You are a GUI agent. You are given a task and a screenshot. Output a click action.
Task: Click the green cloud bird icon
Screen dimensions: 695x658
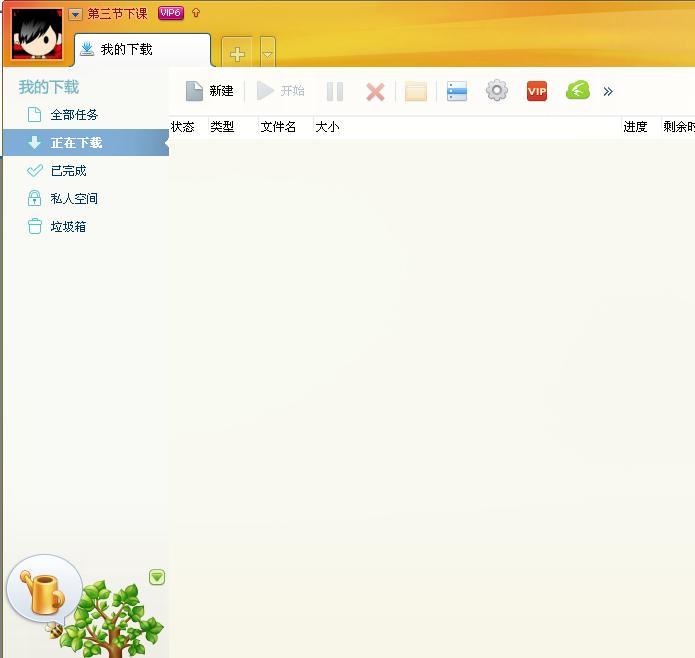tap(578, 90)
